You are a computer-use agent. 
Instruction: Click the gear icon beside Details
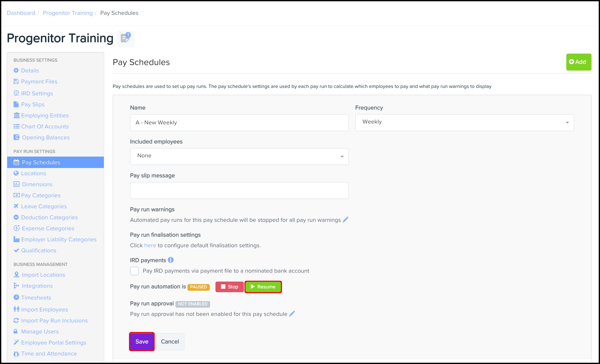(16, 70)
